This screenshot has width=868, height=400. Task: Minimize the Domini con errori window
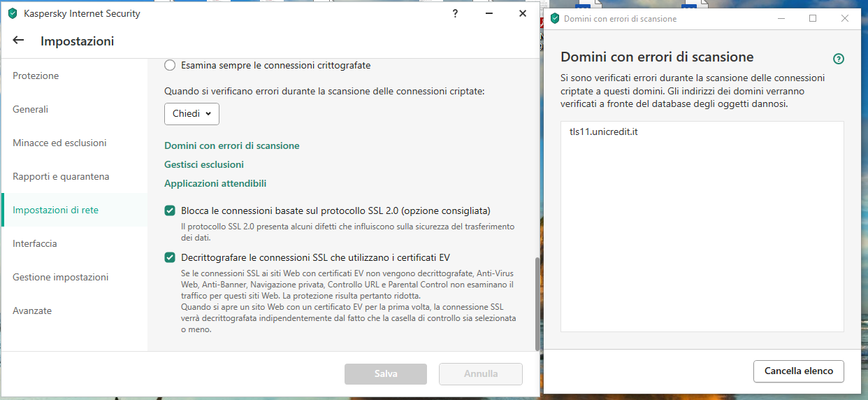click(781, 19)
